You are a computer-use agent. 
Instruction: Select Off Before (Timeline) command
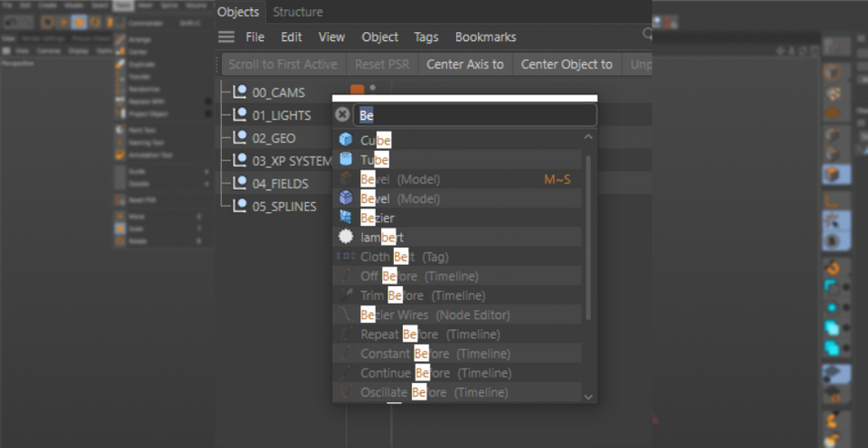[457, 276]
